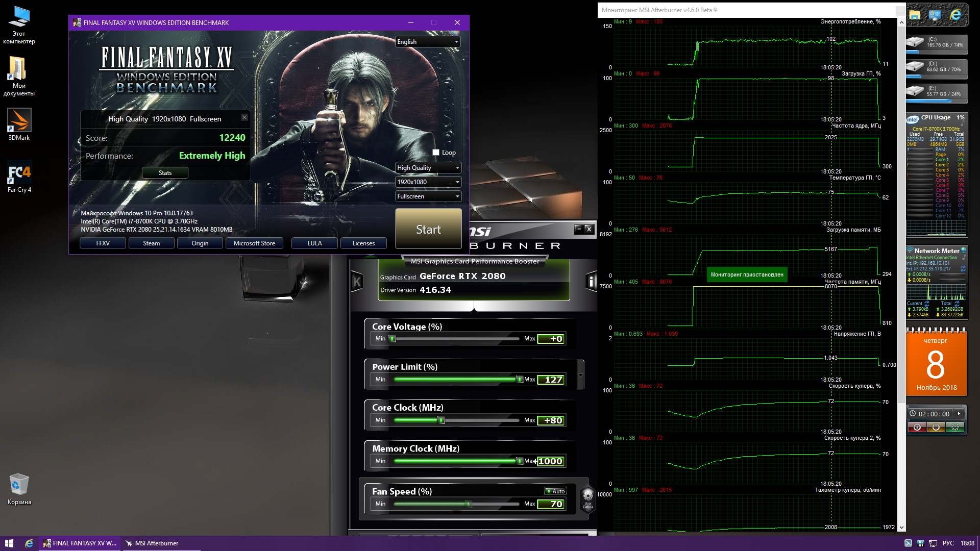The width and height of the screenshot is (980, 551).
Task: Close the benchmark score result panel
Action: pyautogui.click(x=244, y=117)
